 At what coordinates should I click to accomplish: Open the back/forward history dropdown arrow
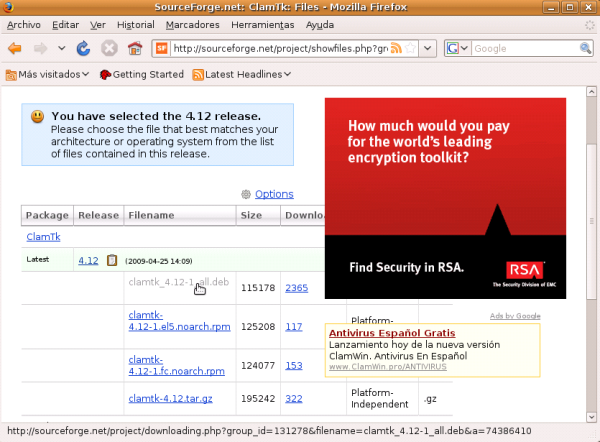[62, 48]
